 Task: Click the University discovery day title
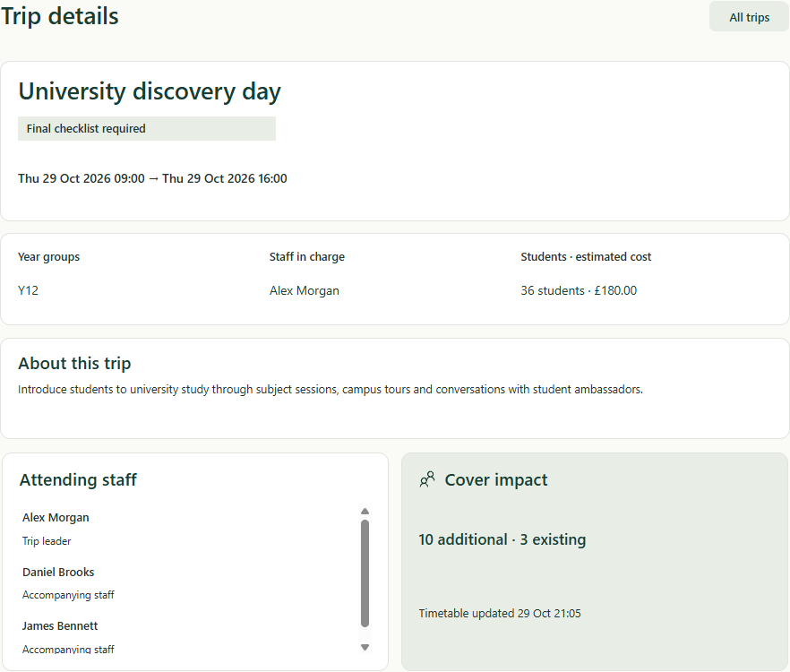click(x=150, y=91)
